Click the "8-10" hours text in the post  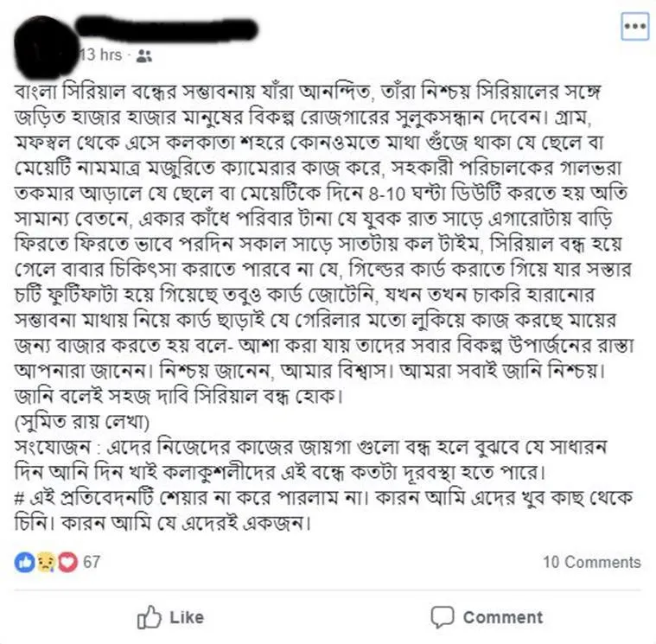(x=387, y=194)
